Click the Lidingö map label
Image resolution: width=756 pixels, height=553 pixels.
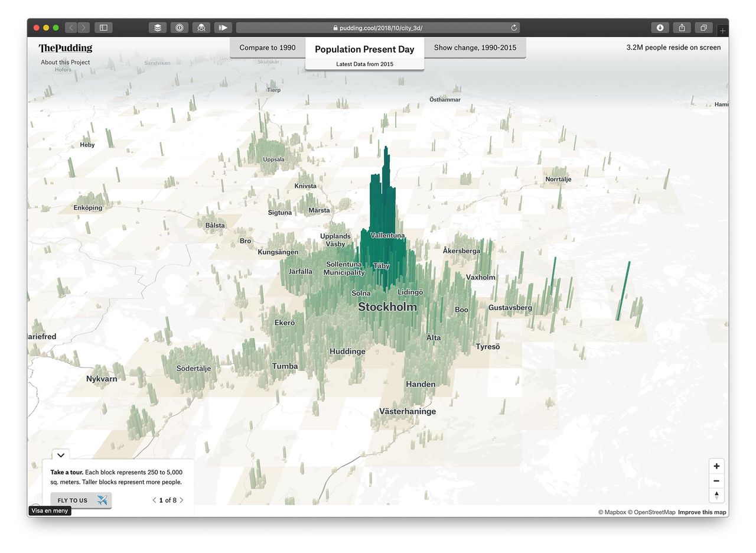[x=410, y=292]
